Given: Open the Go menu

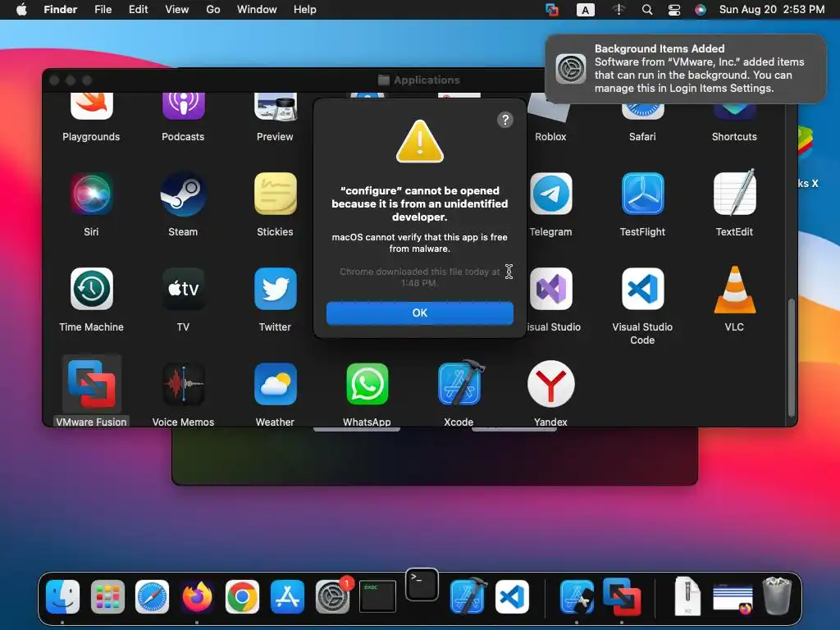Looking at the screenshot, I should click(213, 10).
